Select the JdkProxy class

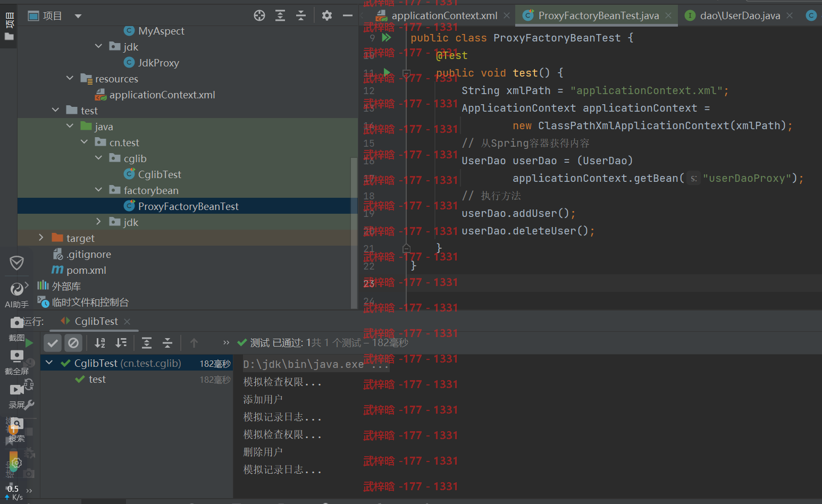pos(158,63)
